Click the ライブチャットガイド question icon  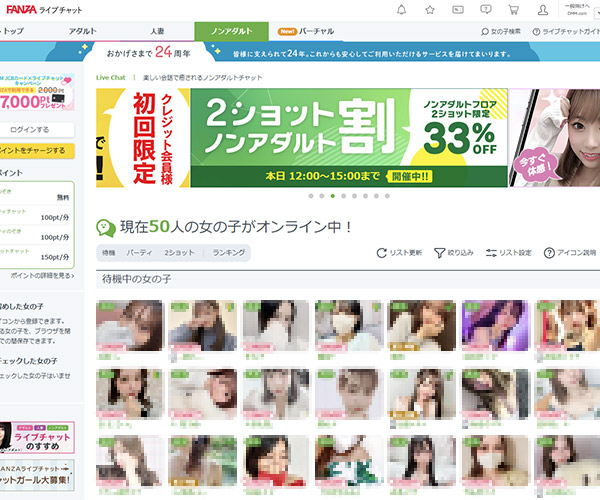(536, 31)
